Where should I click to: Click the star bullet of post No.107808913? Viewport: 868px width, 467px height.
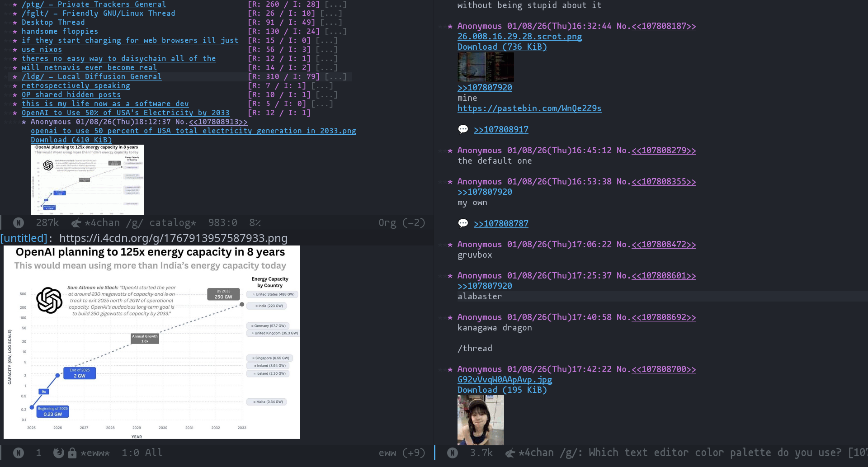(x=24, y=122)
